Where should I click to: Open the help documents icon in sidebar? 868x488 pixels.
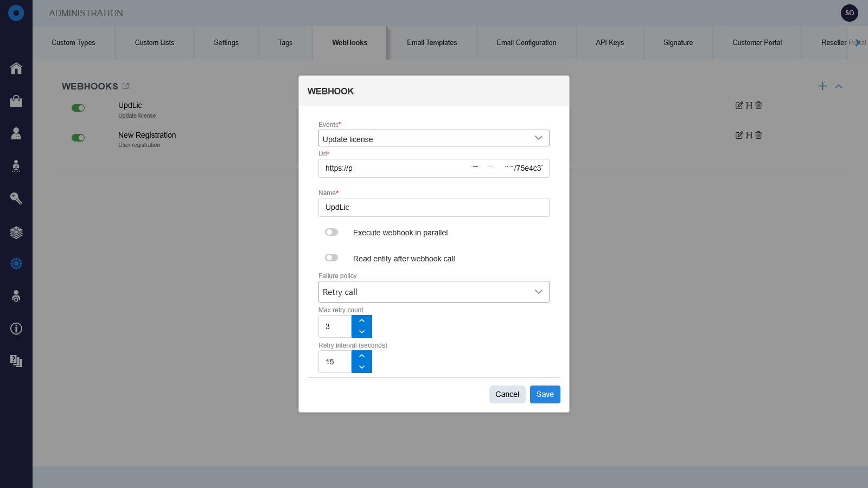16,361
